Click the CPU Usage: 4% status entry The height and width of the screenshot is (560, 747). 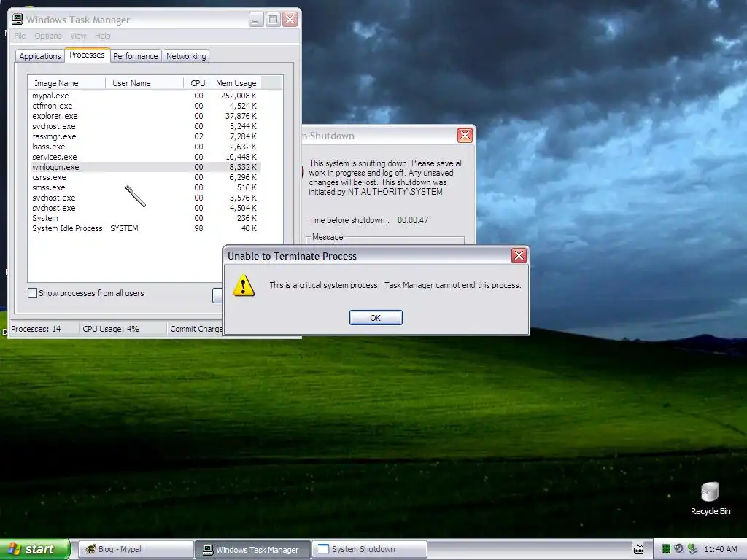pos(111,329)
